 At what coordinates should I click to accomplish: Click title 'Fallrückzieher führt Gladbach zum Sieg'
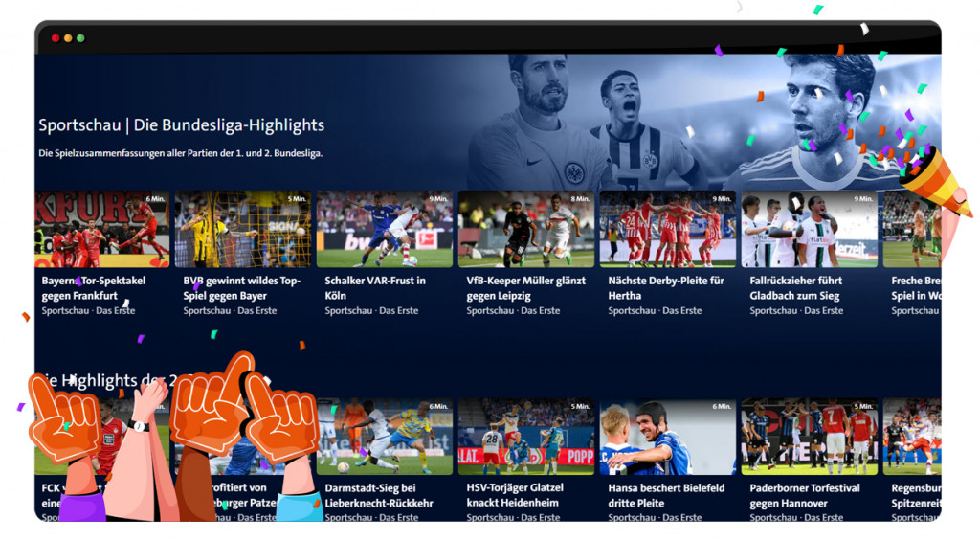coord(795,288)
